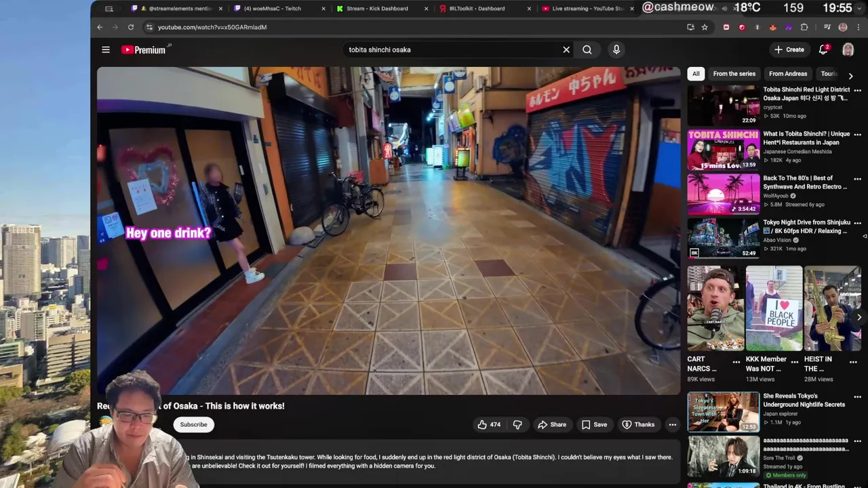Open Tokyo Night Drive from Shinjuku thumbnail
The height and width of the screenshot is (488, 868).
pyautogui.click(x=724, y=238)
